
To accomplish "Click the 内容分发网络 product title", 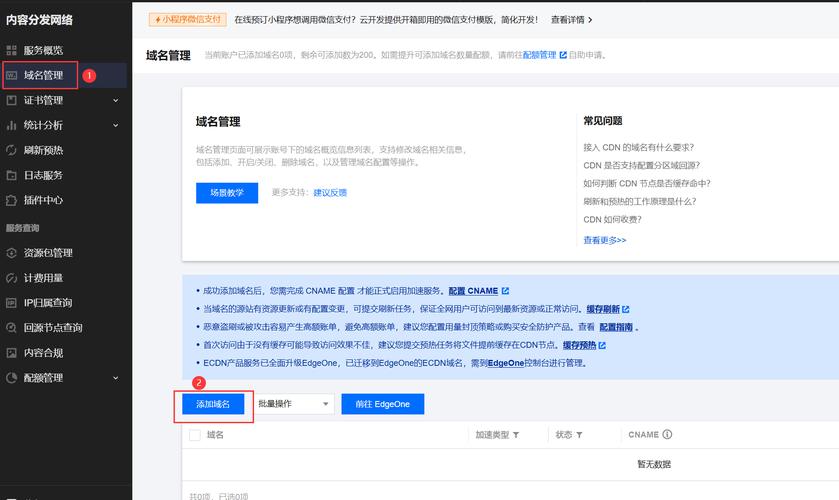I will [40, 20].
